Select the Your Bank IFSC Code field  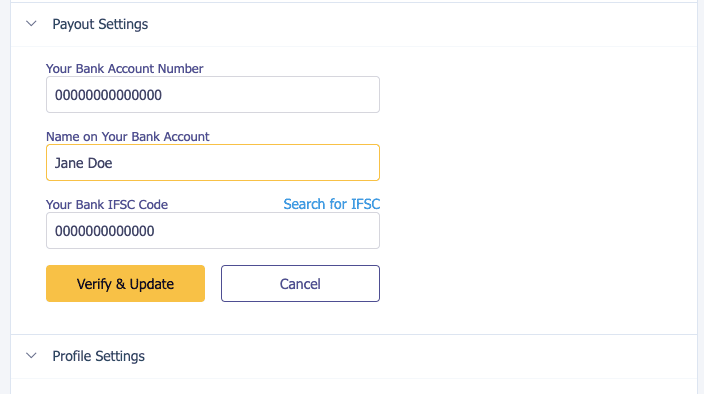tap(213, 231)
